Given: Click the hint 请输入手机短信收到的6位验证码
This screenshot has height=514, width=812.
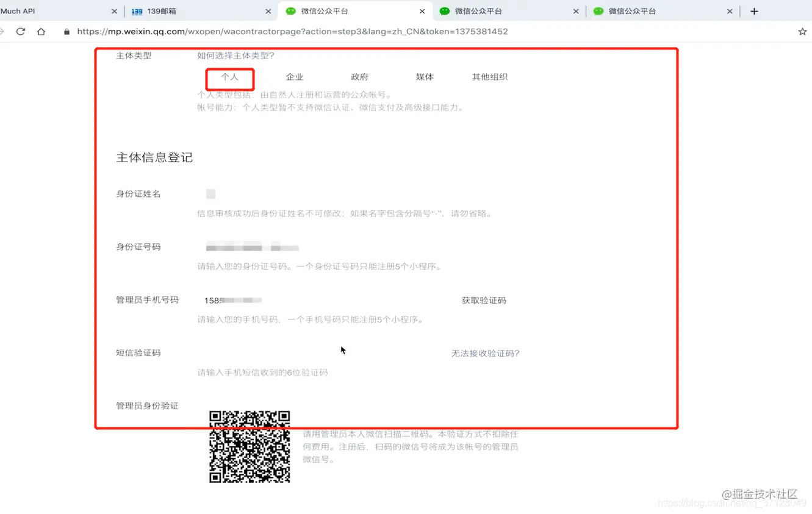Looking at the screenshot, I should [262, 373].
